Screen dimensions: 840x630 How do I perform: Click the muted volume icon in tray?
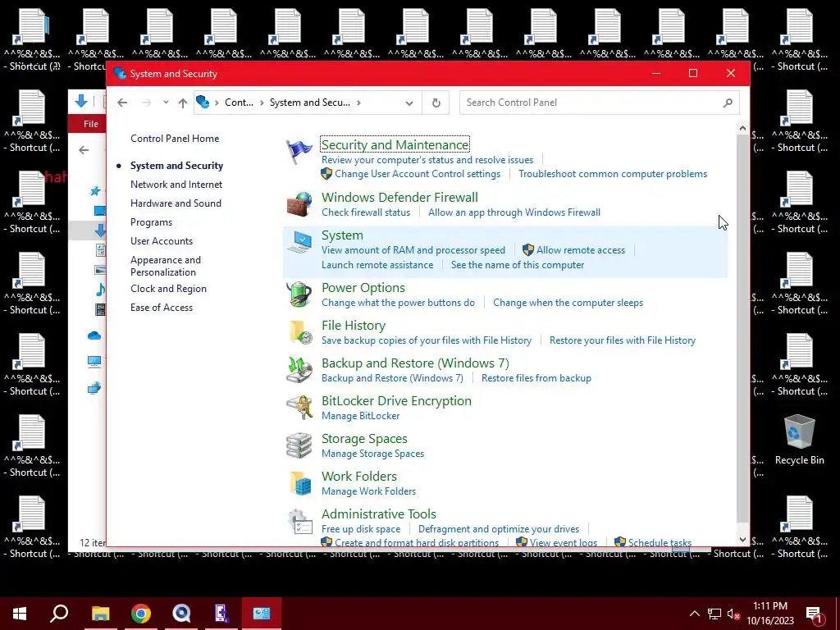click(x=733, y=614)
